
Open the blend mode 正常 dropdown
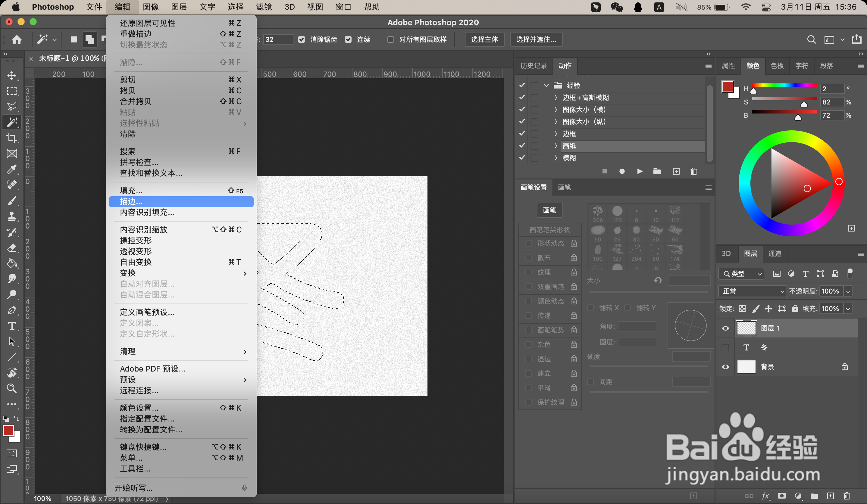(x=753, y=291)
